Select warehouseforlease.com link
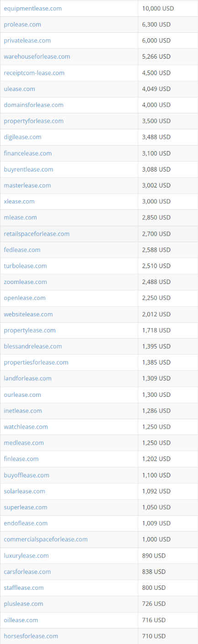This screenshot has width=198, height=644. click(x=37, y=56)
